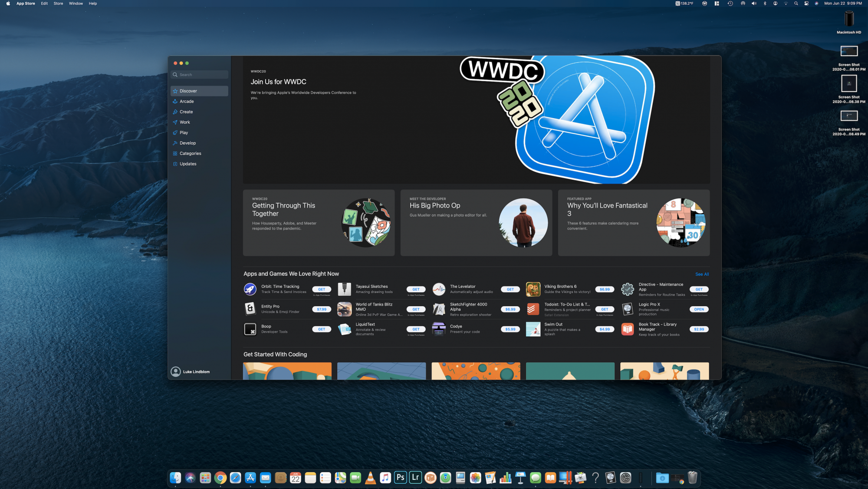The height and width of the screenshot is (489, 868).
Task: Open the Swim Out game icon
Action: tap(533, 329)
